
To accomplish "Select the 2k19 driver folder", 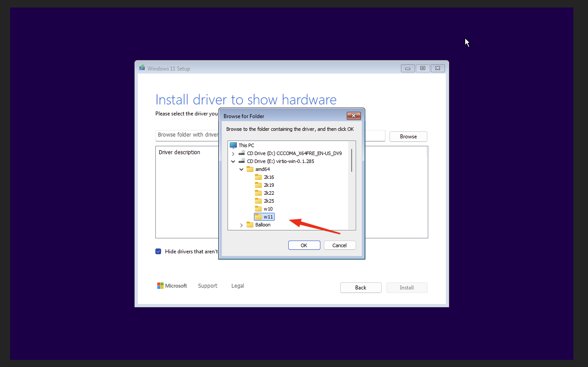I will click(x=269, y=185).
